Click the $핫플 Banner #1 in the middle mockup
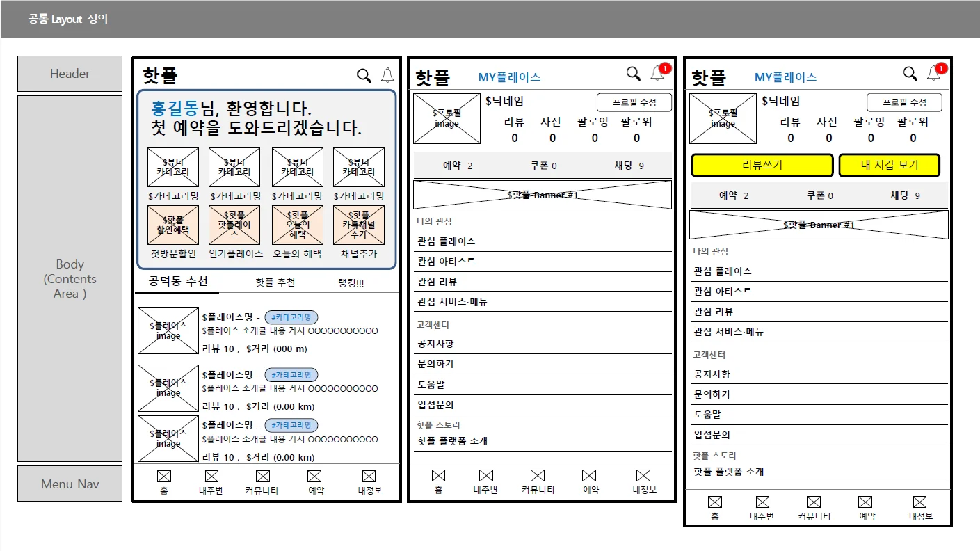 (543, 195)
